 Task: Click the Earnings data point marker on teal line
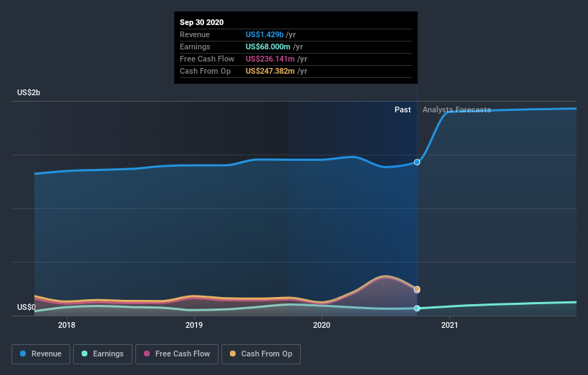point(417,308)
